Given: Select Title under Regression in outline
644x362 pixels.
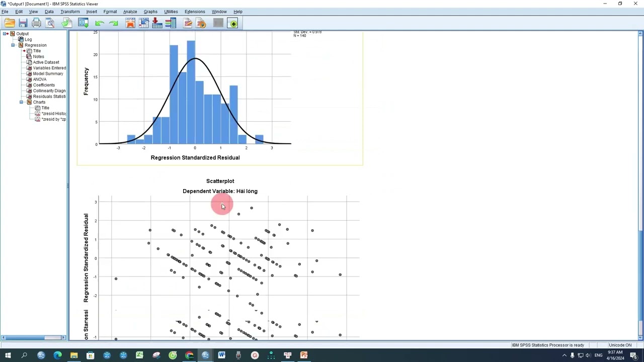Looking at the screenshot, I should 37,51.
